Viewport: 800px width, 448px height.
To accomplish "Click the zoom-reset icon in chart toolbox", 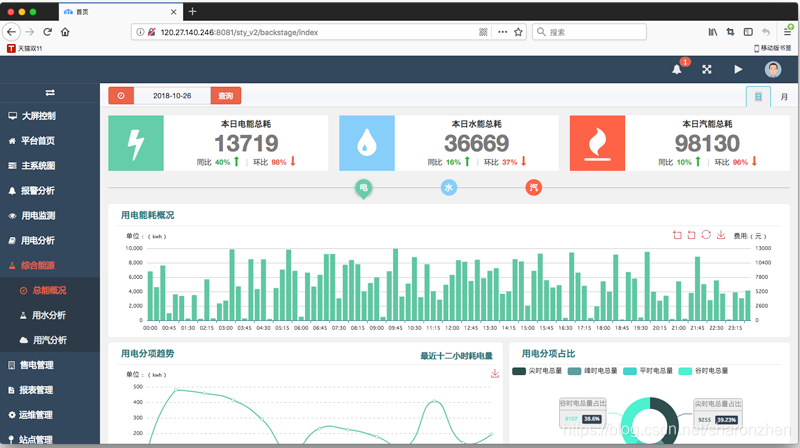I will pyautogui.click(x=691, y=235).
